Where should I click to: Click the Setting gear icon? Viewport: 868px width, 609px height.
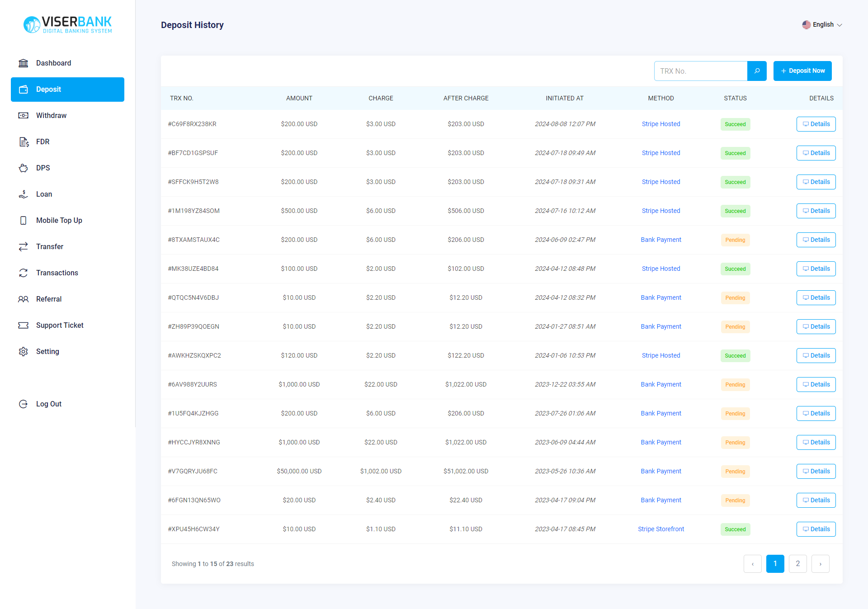23,352
